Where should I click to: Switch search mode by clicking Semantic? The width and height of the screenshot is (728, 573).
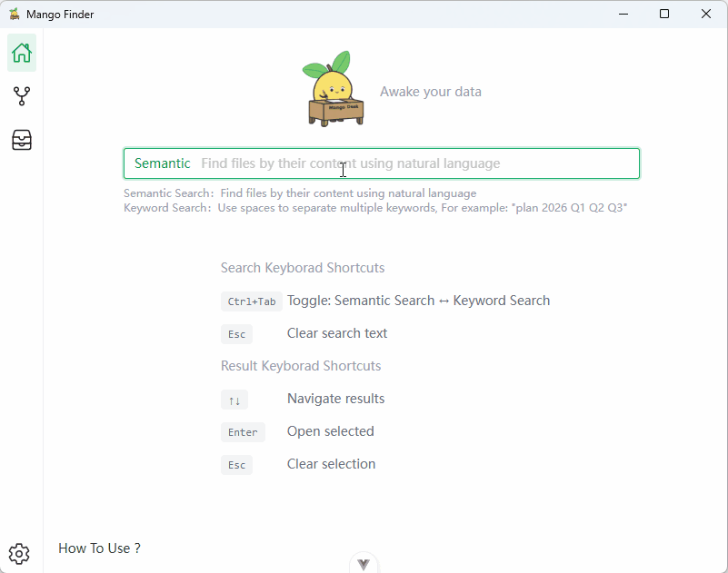pos(162,163)
